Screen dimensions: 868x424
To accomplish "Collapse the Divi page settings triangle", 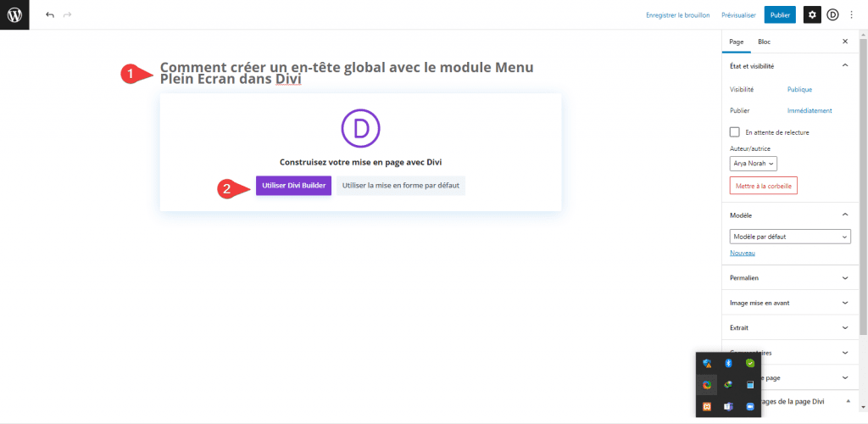I will coord(848,401).
